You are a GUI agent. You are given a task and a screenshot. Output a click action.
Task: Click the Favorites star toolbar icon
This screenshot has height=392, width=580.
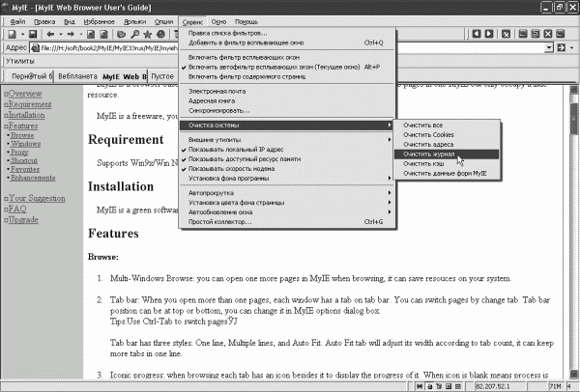point(148,35)
